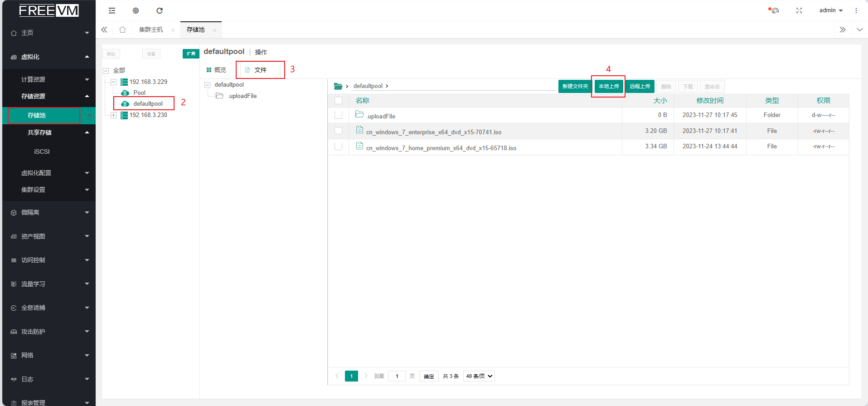Click cn_windows_7_enterprise_x64_dvd_x15-70741.iso file name
Viewport: 868px width, 406px height.
434,132
